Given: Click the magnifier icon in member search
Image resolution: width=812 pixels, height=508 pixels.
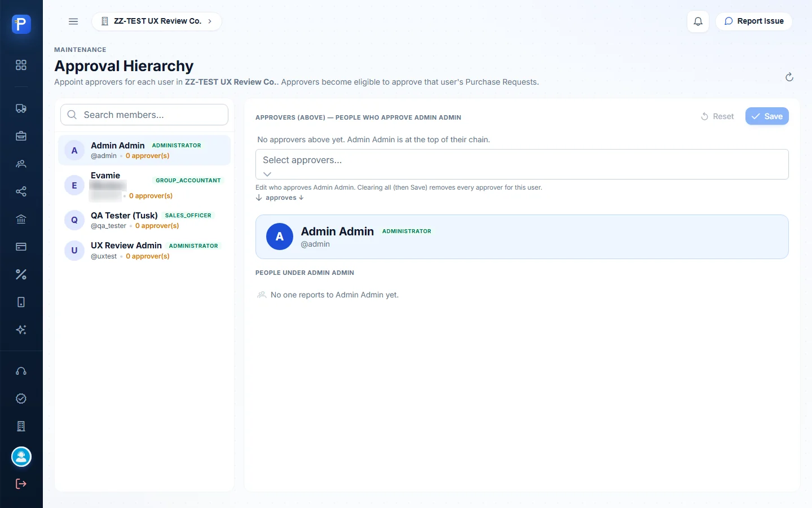Looking at the screenshot, I should point(72,115).
